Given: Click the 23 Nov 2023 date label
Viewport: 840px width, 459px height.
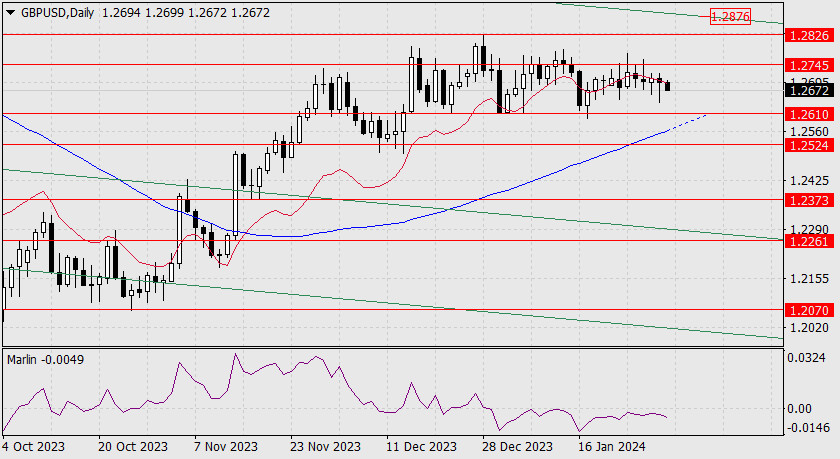Looking at the screenshot, I should (x=325, y=447).
